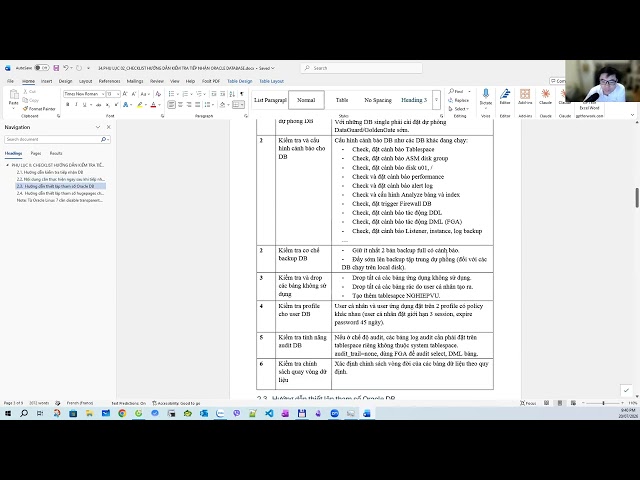Viewport: 640px width, 480px height.
Task: Open Google Chrome from taskbar
Action: tap(122, 413)
